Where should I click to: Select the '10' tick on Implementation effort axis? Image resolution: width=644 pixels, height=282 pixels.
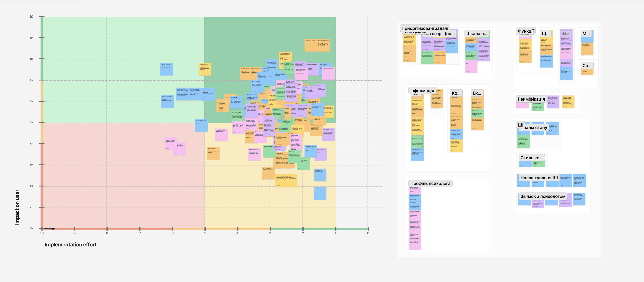pos(42,233)
